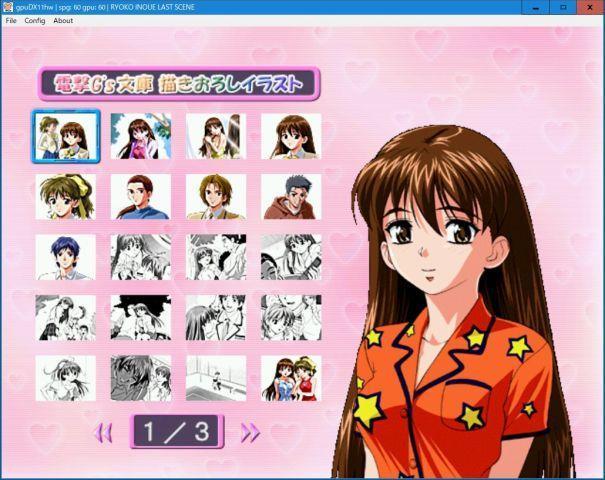
Task: Go to next gallery page arrow
Action: click(250, 433)
